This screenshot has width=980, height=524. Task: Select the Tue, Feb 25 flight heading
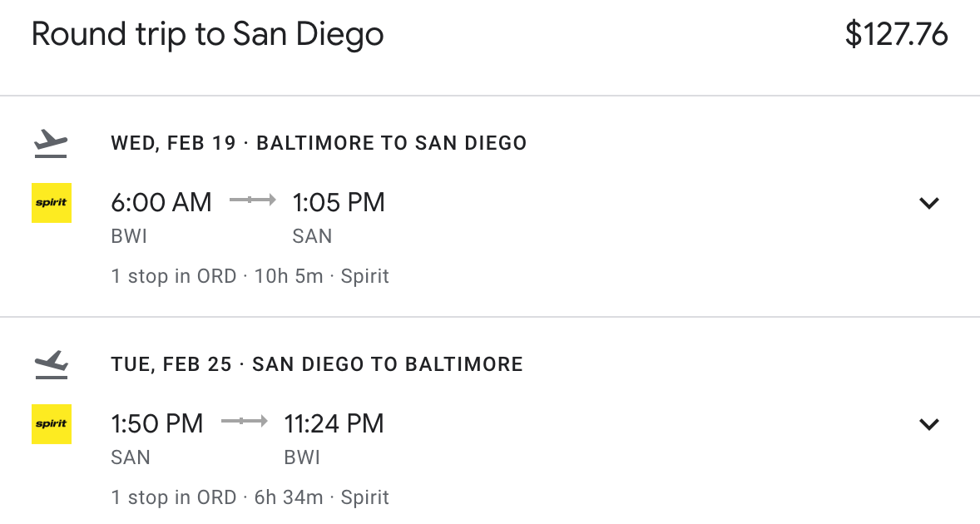316,364
